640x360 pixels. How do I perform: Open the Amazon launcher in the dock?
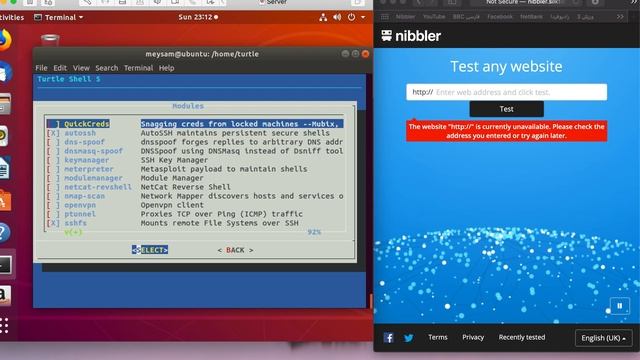coord(5,296)
